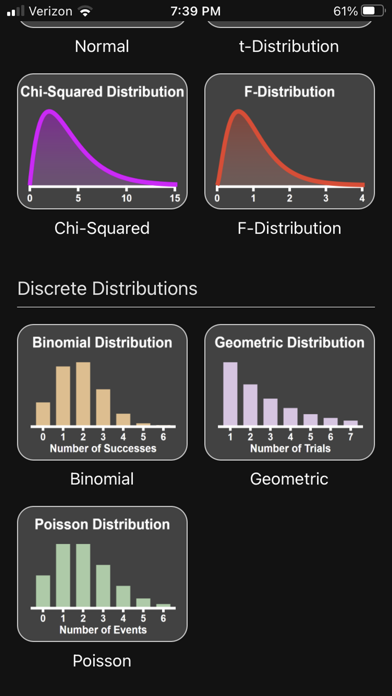
Task: Tap the 7:39 PM clock in status bar
Action: tap(196, 11)
